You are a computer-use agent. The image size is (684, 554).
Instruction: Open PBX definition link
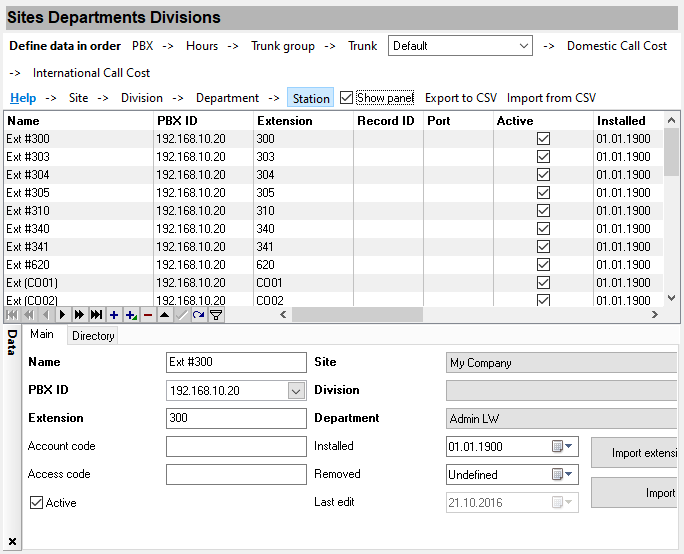point(143,46)
